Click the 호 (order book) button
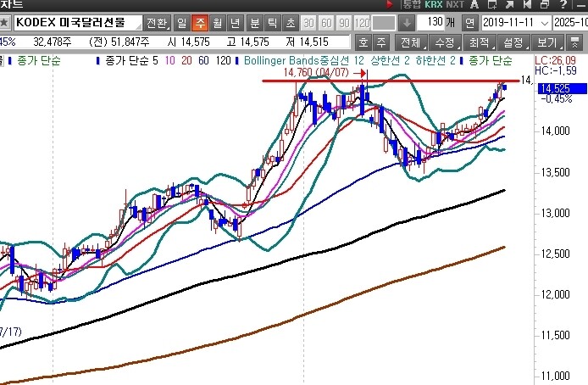588x385 pixels. click(x=363, y=42)
